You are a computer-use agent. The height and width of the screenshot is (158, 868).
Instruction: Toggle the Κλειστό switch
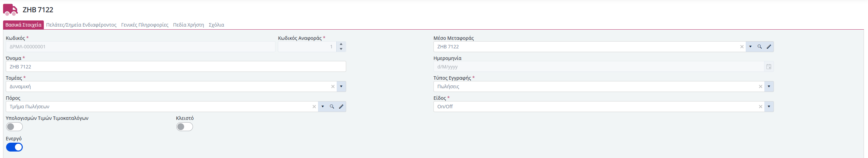184,127
